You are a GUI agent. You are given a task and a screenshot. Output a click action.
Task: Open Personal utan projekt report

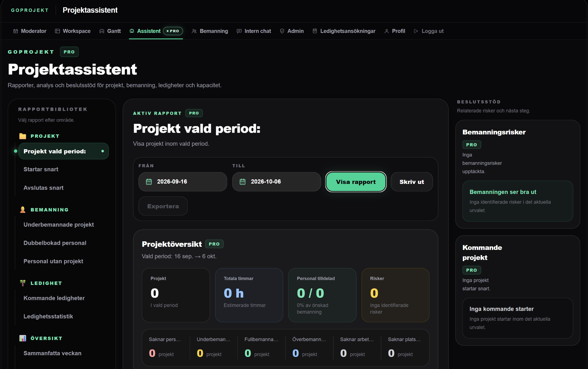coord(64,261)
